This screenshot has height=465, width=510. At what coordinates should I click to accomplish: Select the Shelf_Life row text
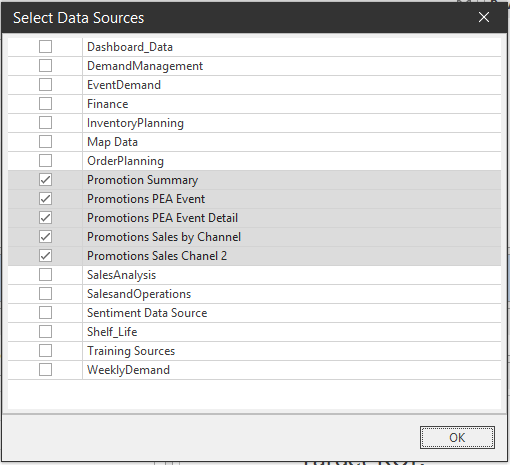112,332
